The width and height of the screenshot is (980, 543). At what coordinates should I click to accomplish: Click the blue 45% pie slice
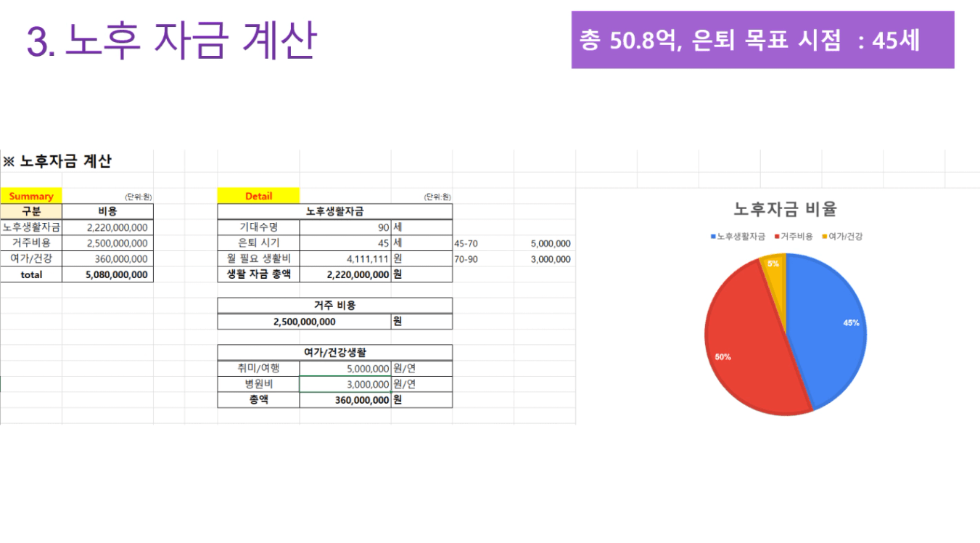coord(827,327)
